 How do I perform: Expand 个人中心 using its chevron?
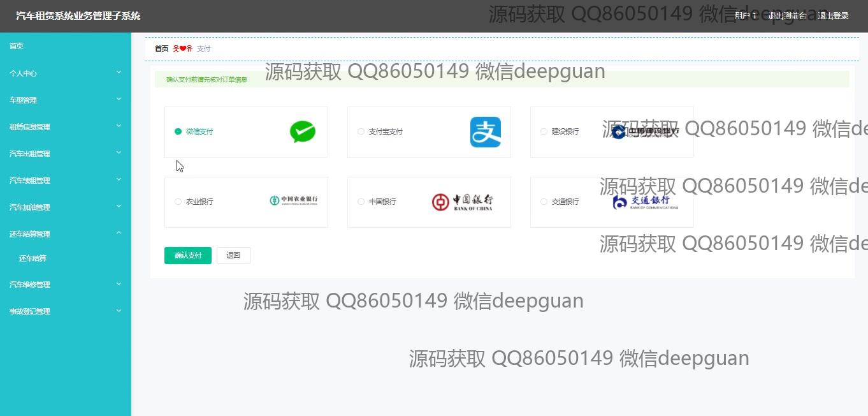(x=119, y=73)
